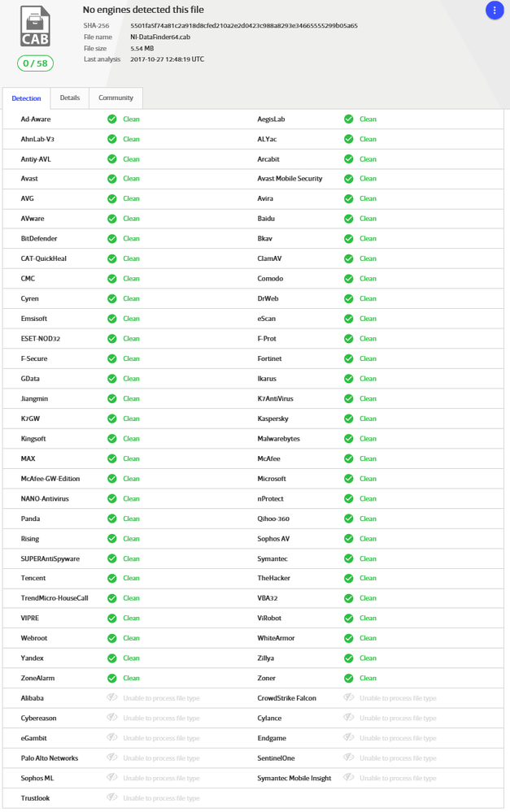Click the crossed-eye icon beside Alibaba

[x=112, y=698]
